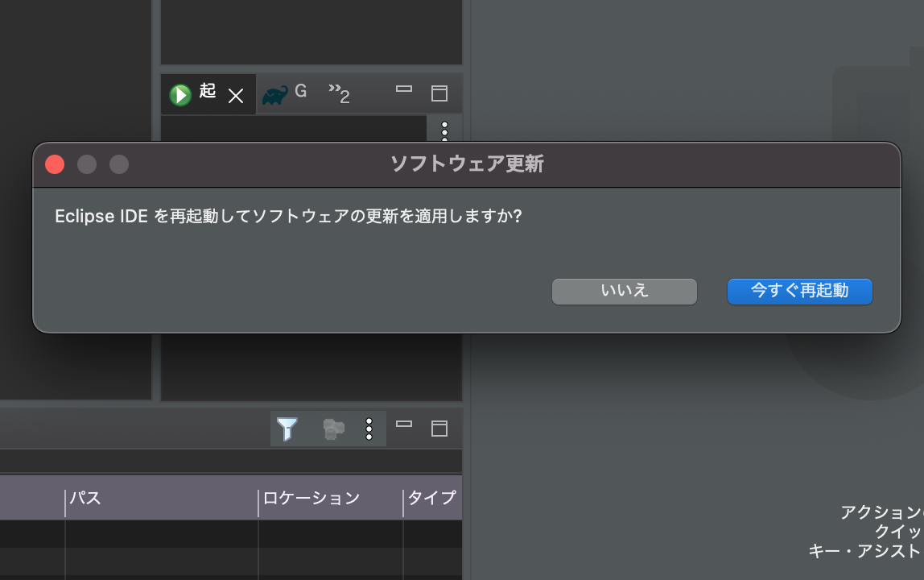Toggle grouping icon beside the filter funnel

333,429
